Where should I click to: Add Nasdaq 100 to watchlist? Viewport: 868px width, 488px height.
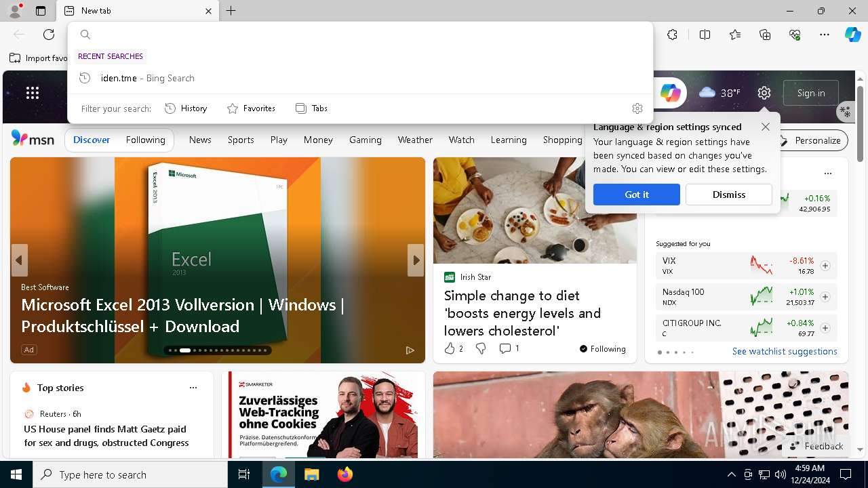click(825, 297)
